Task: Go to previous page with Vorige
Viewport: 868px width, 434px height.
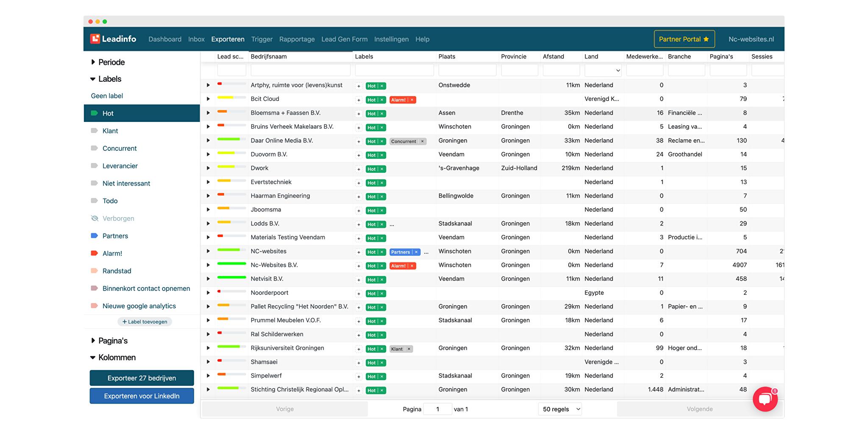Action: click(x=285, y=409)
